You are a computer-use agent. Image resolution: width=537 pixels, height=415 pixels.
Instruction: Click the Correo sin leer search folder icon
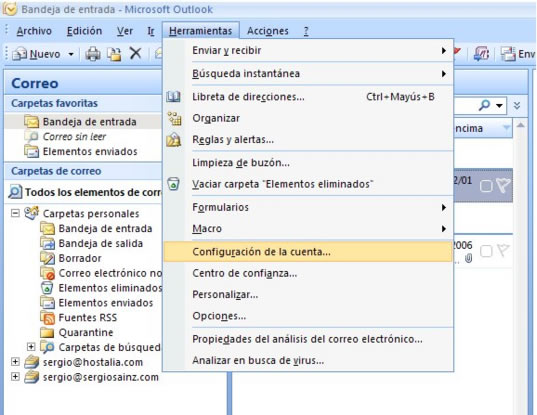click(x=32, y=136)
